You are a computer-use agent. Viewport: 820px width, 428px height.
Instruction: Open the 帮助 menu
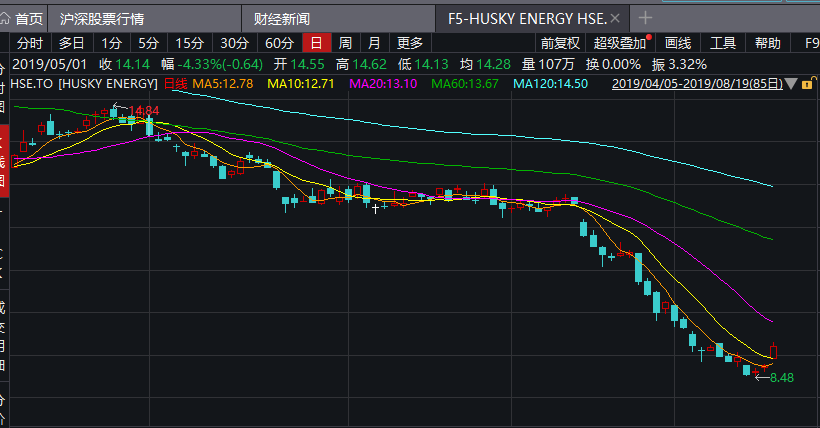(768, 43)
